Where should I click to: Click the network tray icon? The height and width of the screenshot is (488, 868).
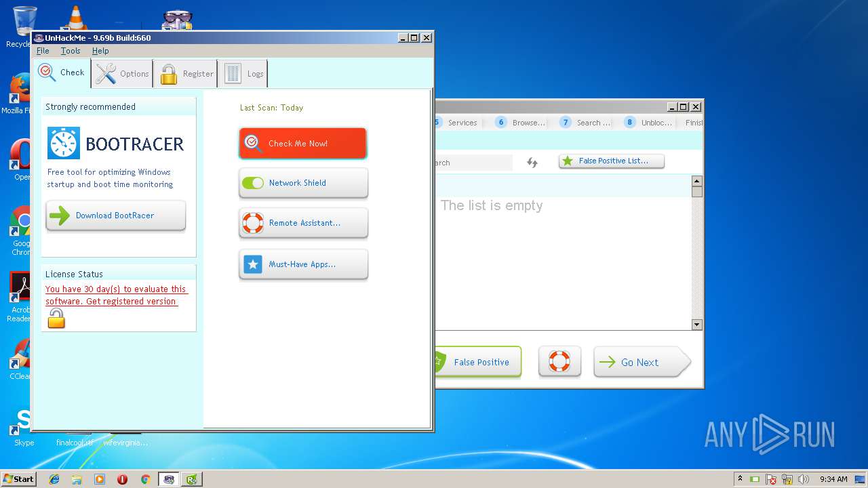point(787,479)
